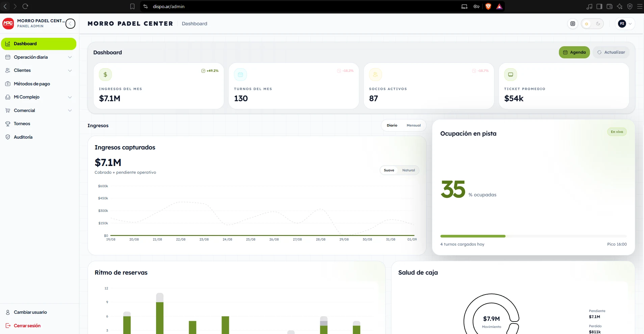Expand the Comercial menu chevron
644x334 pixels.
pos(70,110)
